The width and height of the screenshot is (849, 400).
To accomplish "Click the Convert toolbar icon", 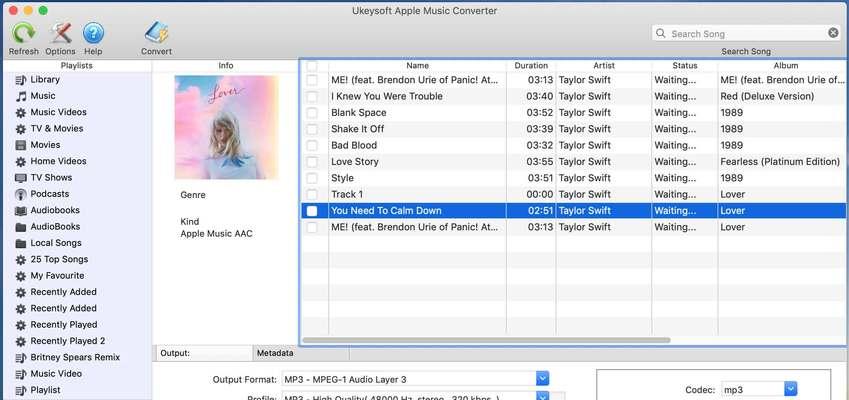I will coord(156,34).
